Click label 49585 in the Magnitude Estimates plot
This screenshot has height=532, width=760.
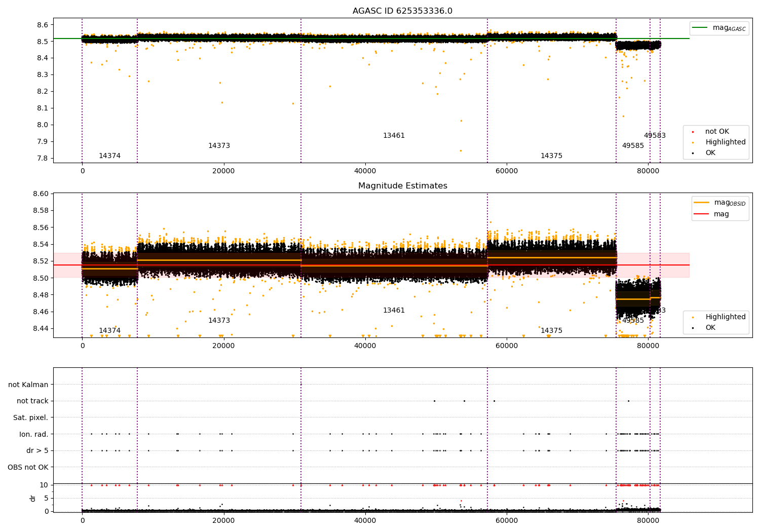tap(633, 321)
